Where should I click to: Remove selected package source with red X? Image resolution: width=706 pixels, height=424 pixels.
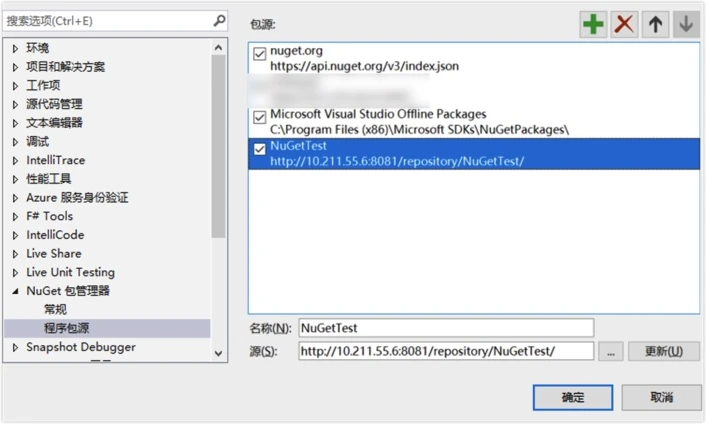(624, 24)
